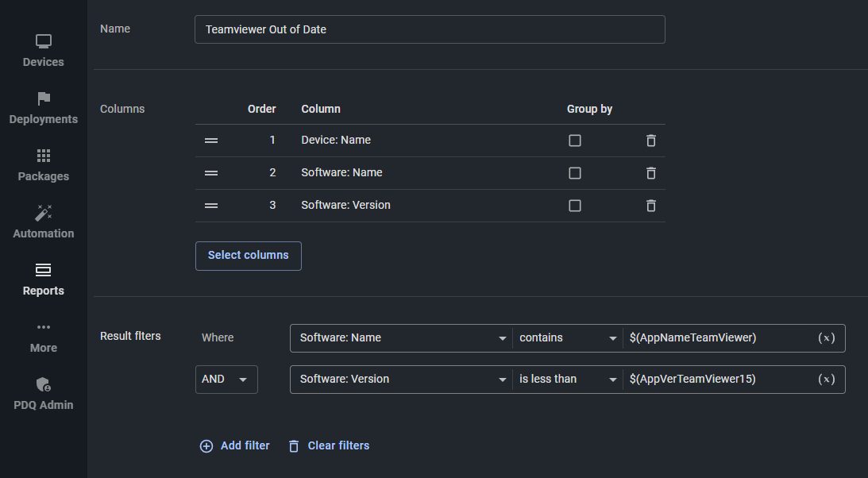Delete the Software: Version column row
This screenshot has width=868, height=478.
(x=651, y=206)
